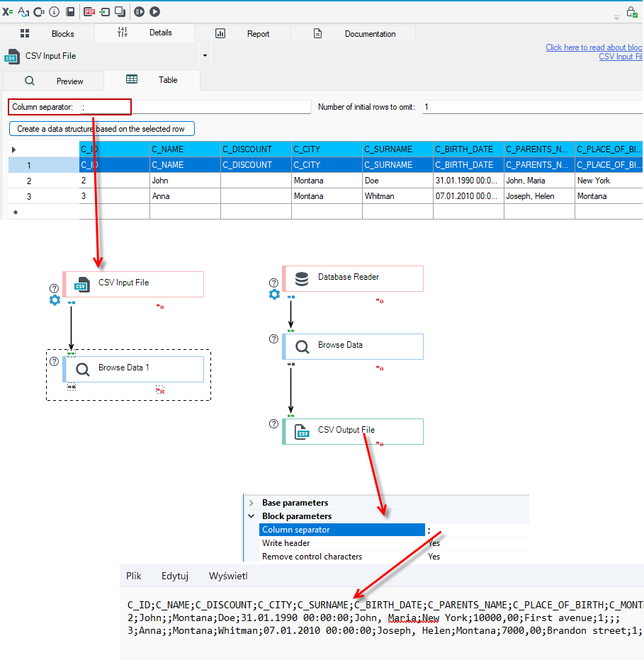Switch to the Blocks tab
Screen dimensions: 644x660
[47, 34]
